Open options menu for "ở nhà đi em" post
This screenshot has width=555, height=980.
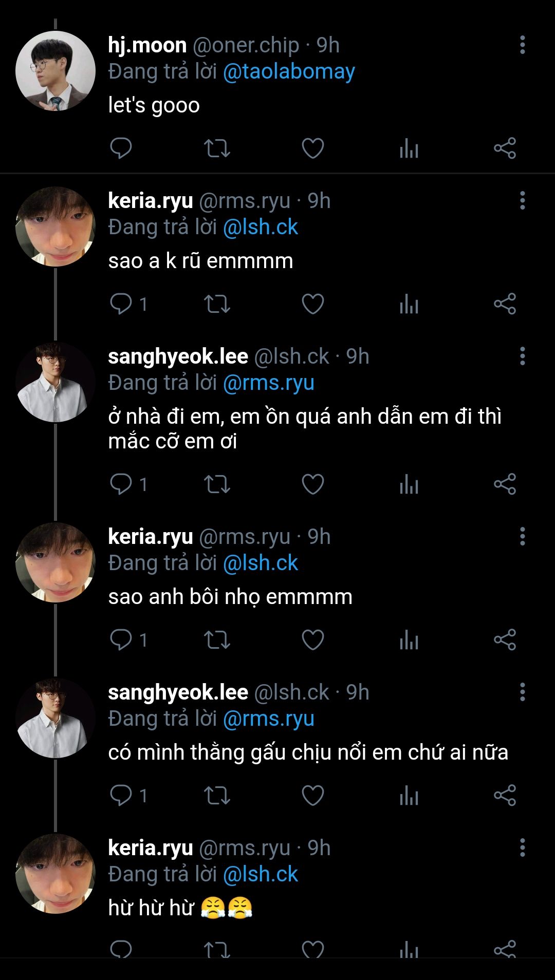[x=522, y=356]
